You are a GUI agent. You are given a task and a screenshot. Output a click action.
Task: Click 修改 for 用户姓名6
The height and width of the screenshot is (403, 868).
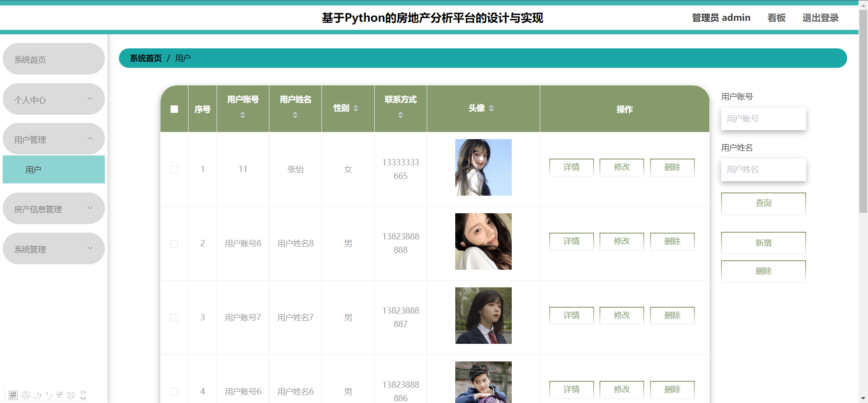point(622,389)
